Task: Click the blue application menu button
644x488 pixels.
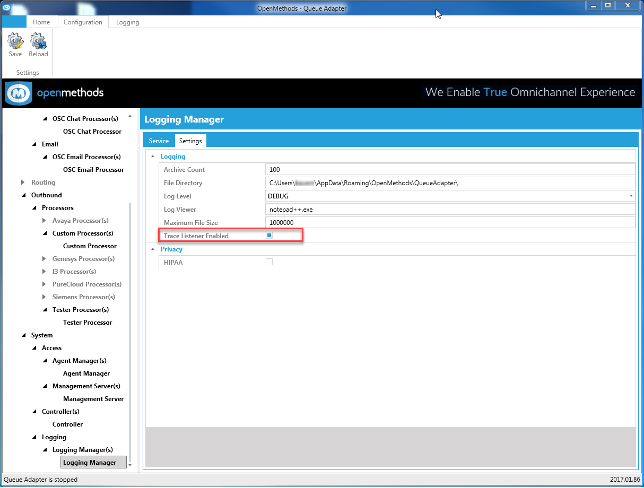Action: [14, 22]
